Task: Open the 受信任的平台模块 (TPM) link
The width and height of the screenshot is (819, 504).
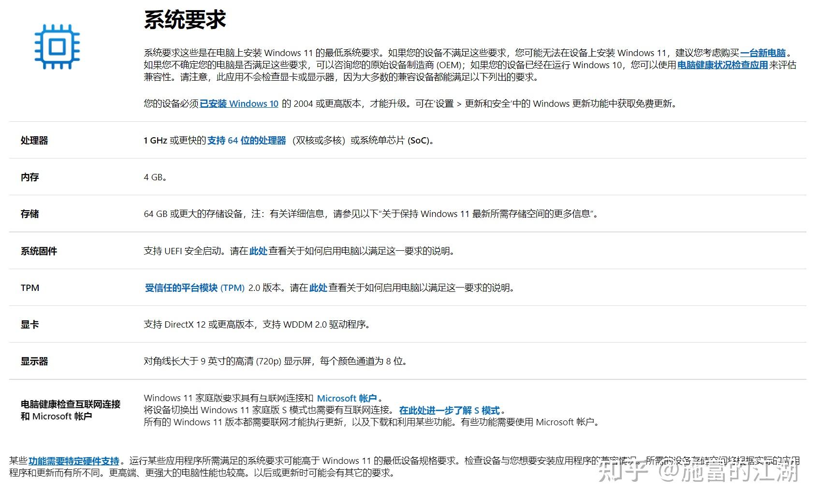Action: (195, 288)
